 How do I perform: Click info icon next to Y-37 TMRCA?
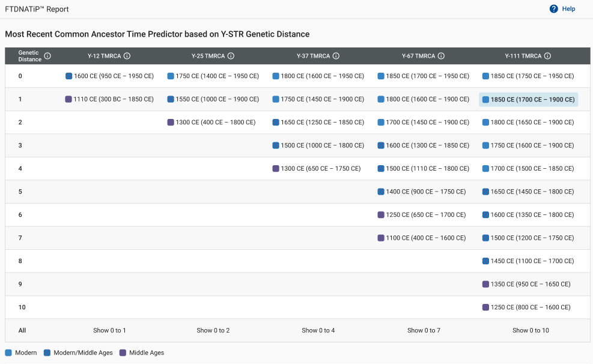[x=336, y=56]
